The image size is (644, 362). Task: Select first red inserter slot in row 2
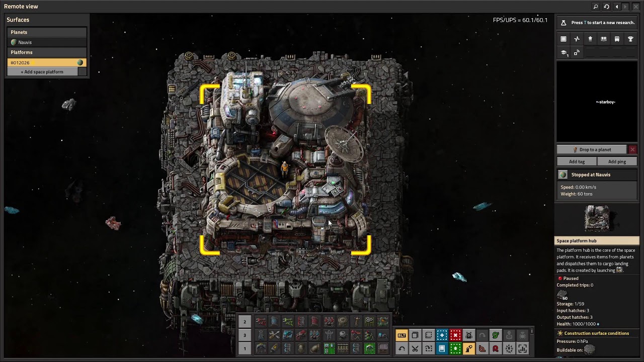click(261, 321)
